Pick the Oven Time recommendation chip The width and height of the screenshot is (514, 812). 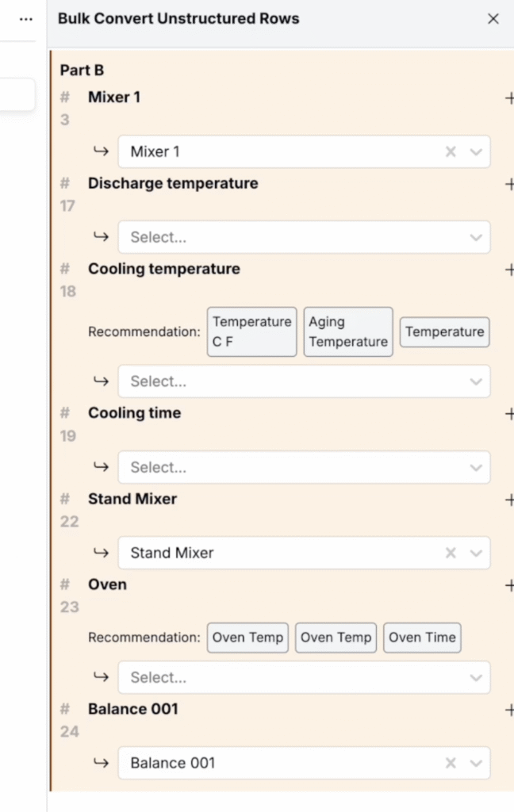tap(422, 638)
